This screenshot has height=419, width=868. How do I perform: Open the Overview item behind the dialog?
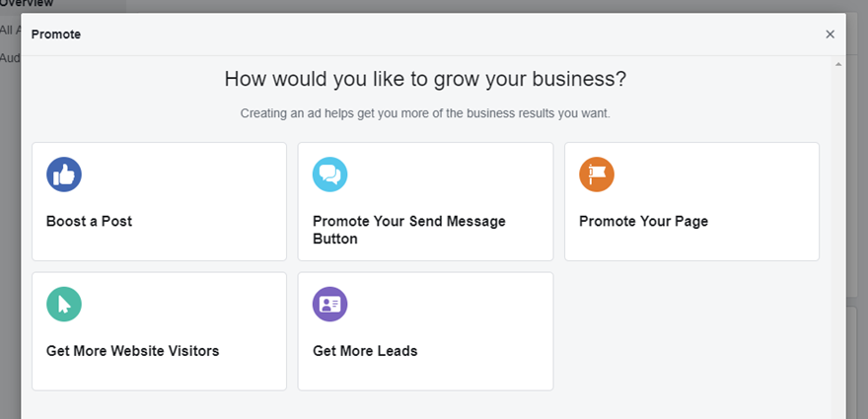(27, 4)
